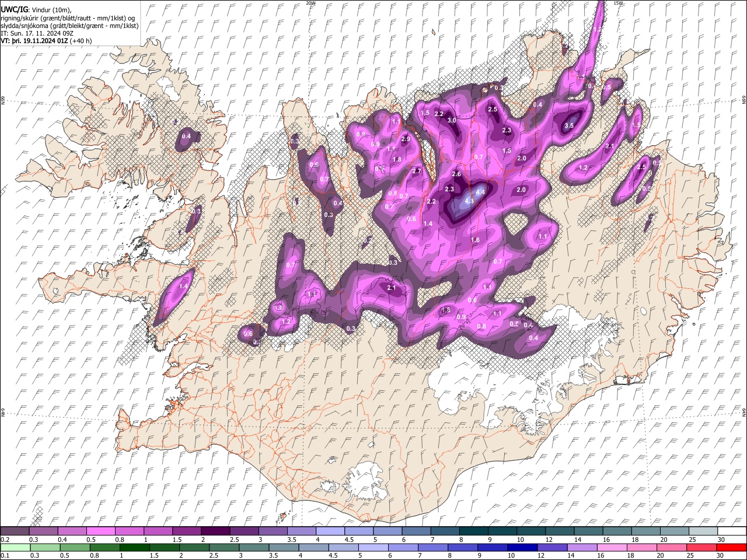
Task: Click the 4.3 precipitation value on map
Action: tap(469, 201)
